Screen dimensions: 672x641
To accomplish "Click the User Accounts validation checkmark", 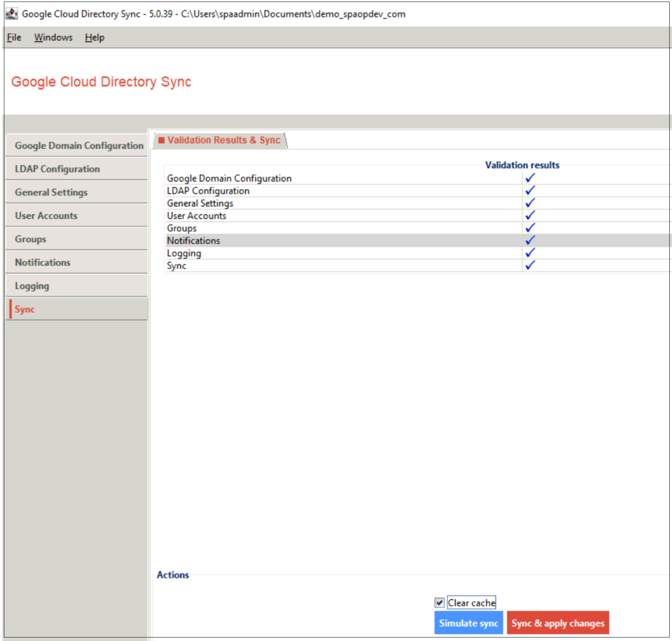I will click(530, 216).
